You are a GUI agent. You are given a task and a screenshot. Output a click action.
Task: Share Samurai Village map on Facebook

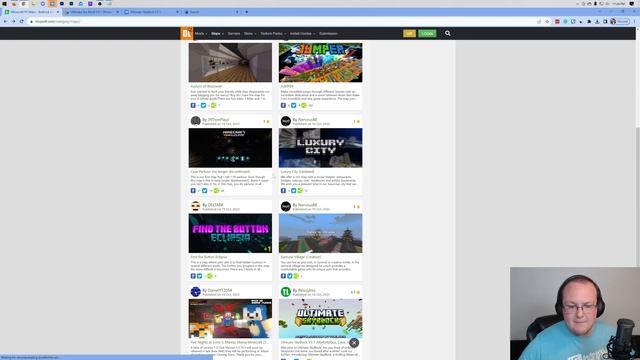(283, 276)
